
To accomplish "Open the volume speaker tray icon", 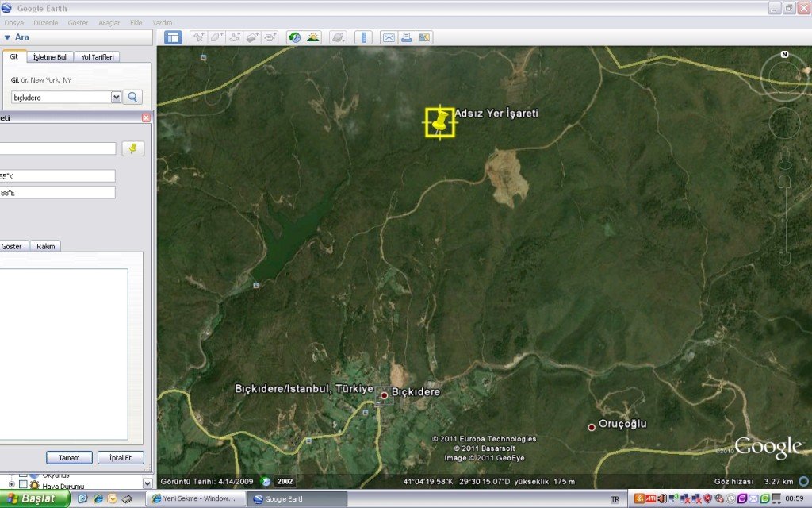I will click(x=662, y=498).
